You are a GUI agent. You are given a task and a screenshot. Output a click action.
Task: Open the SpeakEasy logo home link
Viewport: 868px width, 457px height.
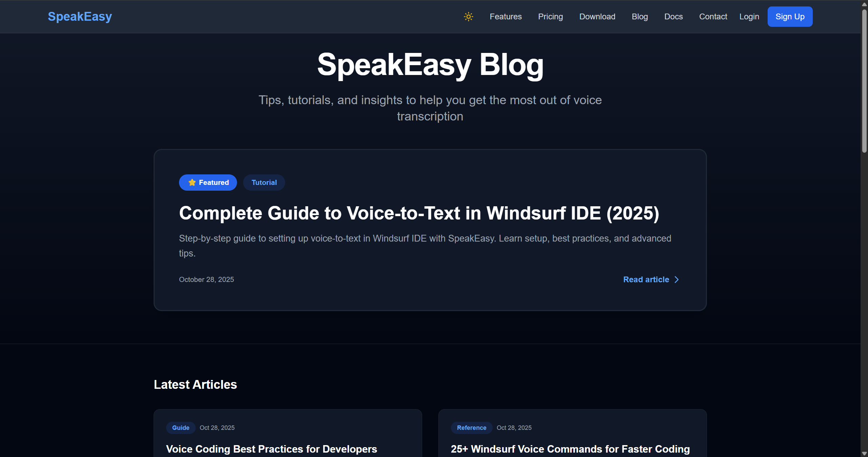80,17
